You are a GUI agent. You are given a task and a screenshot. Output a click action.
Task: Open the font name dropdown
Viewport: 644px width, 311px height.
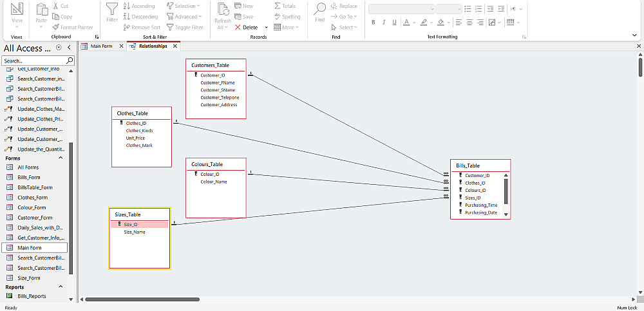point(431,9)
